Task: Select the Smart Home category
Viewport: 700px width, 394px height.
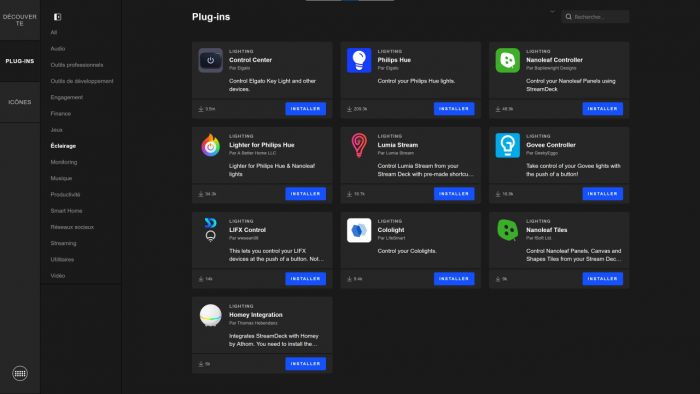Action: click(66, 211)
